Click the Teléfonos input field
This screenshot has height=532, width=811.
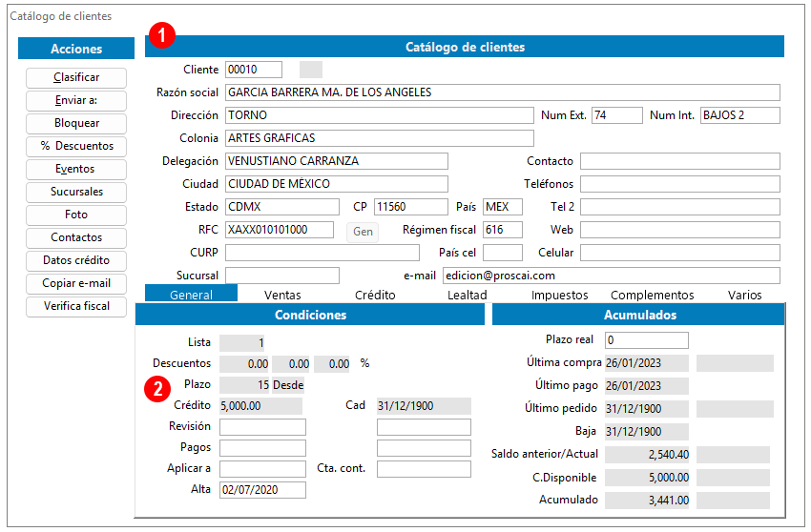(x=680, y=184)
